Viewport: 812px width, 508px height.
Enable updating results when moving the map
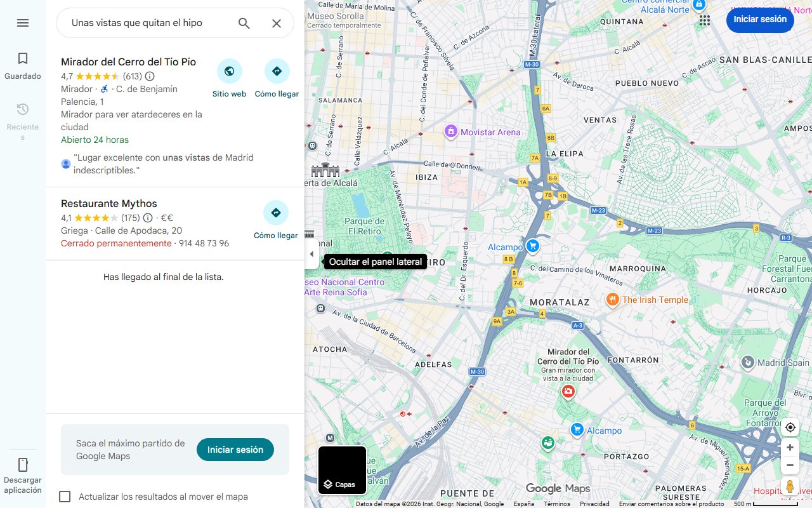65,497
